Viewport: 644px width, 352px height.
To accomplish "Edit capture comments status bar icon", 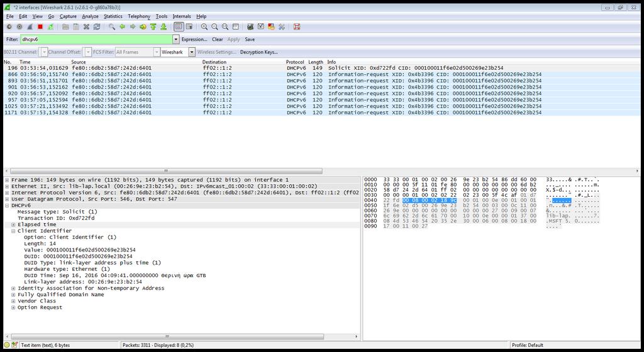I will [x=15, y=345].
